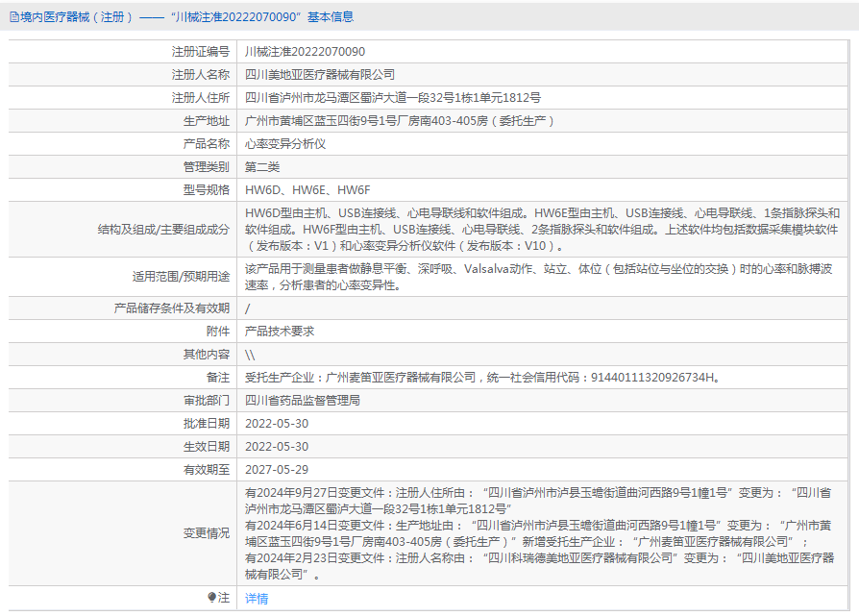Select approving department 四川省药品监督管理局

303,400
